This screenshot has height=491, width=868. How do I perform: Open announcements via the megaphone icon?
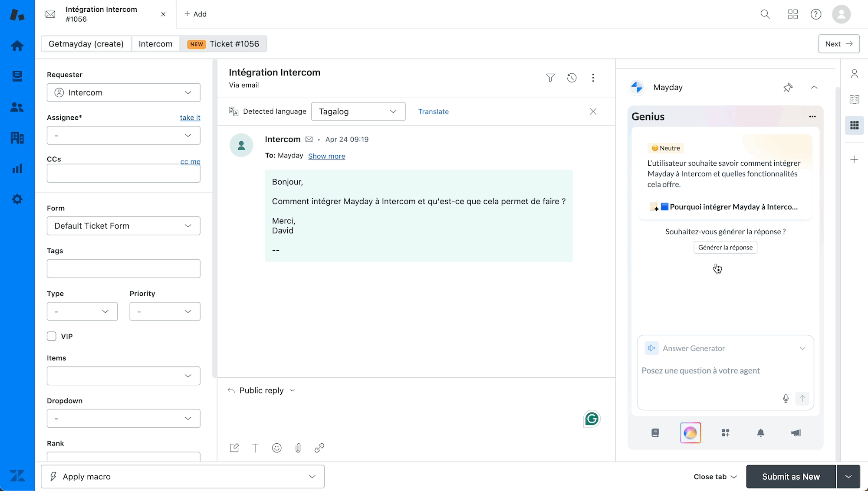796,432
